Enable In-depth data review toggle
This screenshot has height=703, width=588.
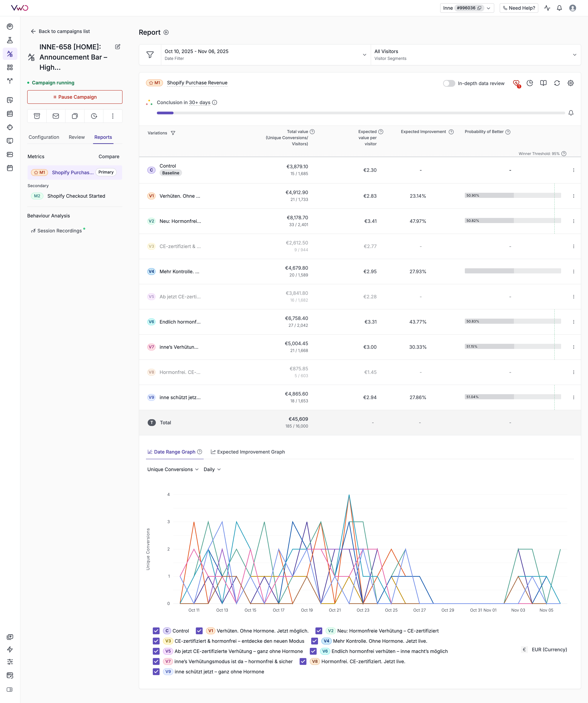(x=449, y=83)
